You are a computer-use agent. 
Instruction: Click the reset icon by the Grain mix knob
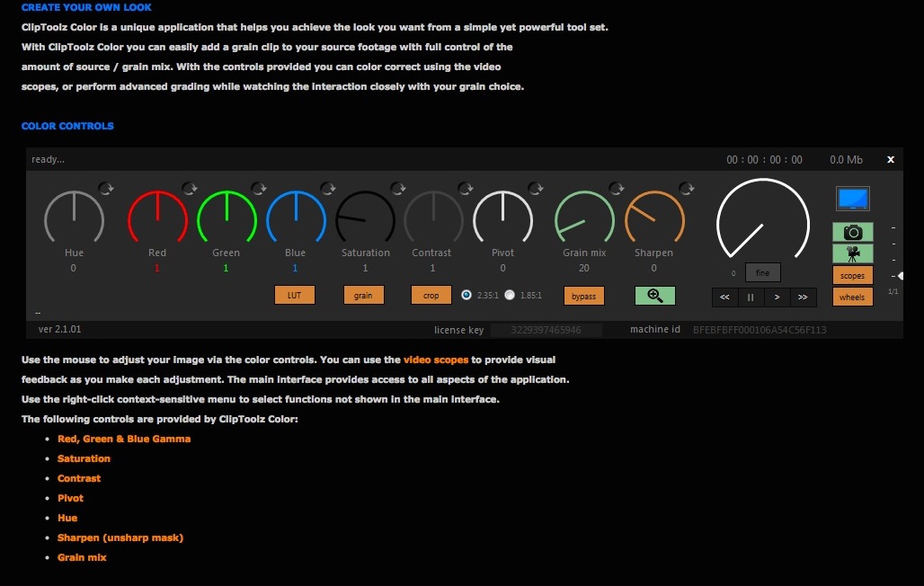[x=617, y=188]
